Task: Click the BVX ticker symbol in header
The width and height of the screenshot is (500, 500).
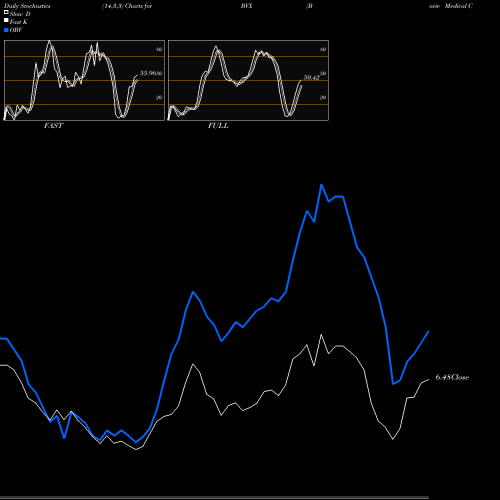Action: [x=247, y=6]
